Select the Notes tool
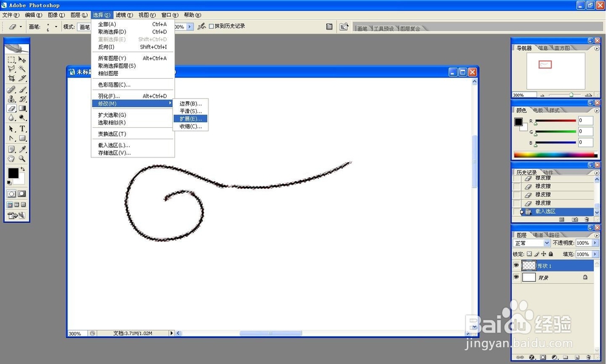The width and height of the screenshot is (606, 364). coord(12,149)
